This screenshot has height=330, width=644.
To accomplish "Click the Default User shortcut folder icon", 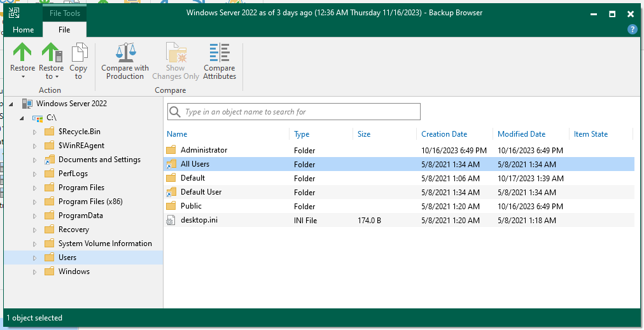I will (x=171, y=192).
